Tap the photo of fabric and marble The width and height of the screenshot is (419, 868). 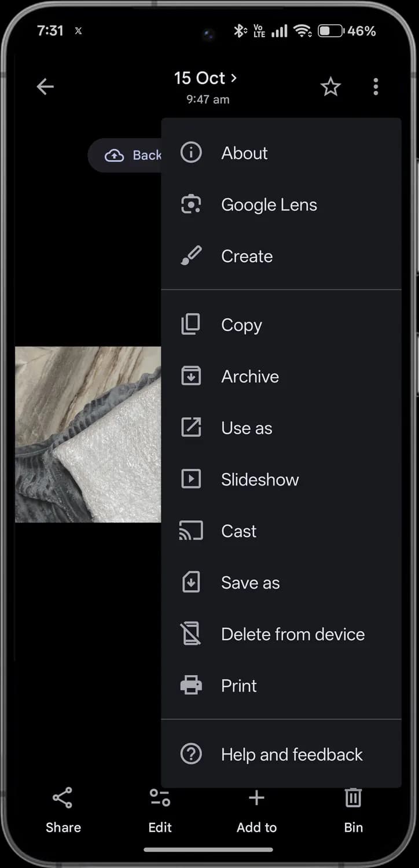pyautogui.click(x=88, y=435)
